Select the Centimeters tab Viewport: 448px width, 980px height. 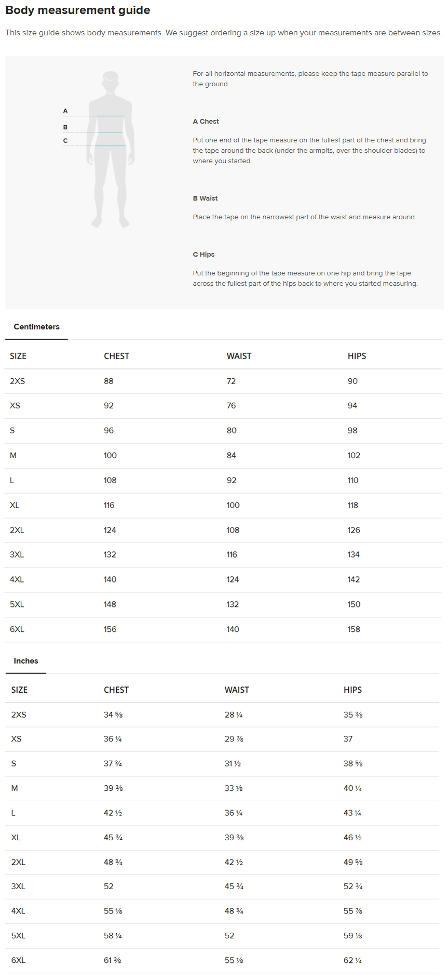tap(36, 327)
